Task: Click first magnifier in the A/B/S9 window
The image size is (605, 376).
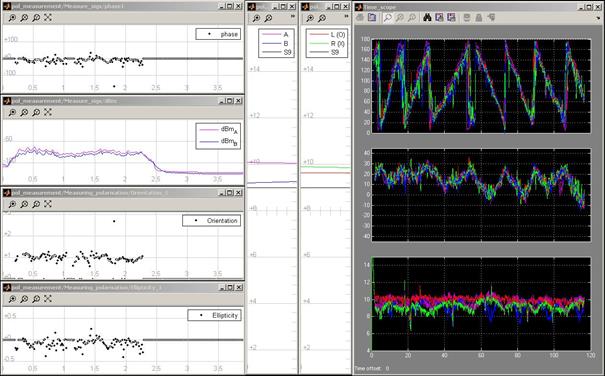Action: point(256,18)
